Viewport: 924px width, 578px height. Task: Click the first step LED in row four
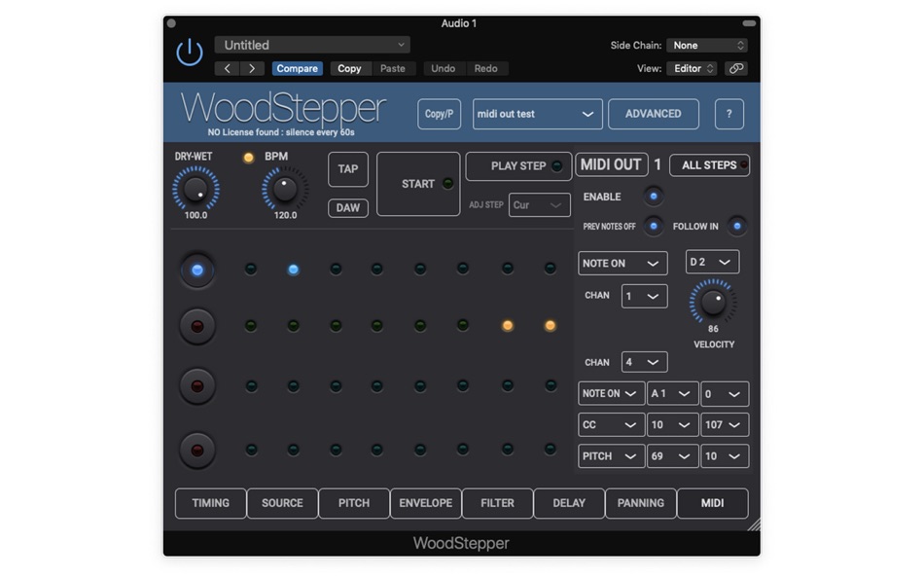click(x=251, y=450)
